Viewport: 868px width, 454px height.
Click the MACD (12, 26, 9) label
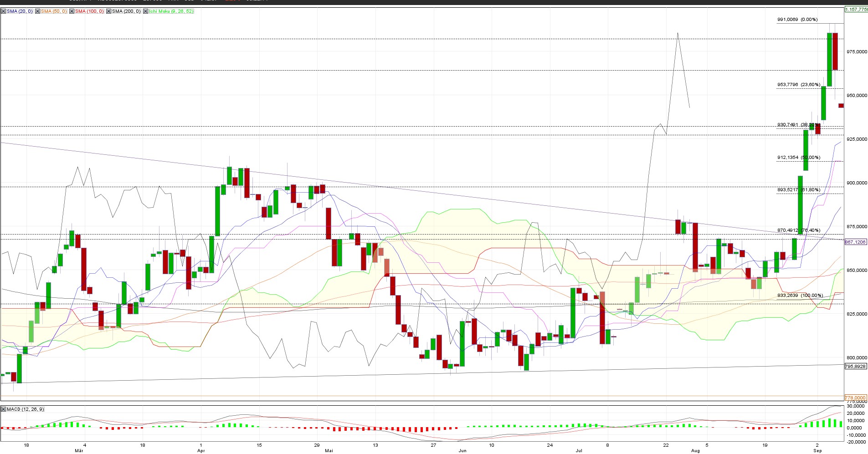coord(25,409)
